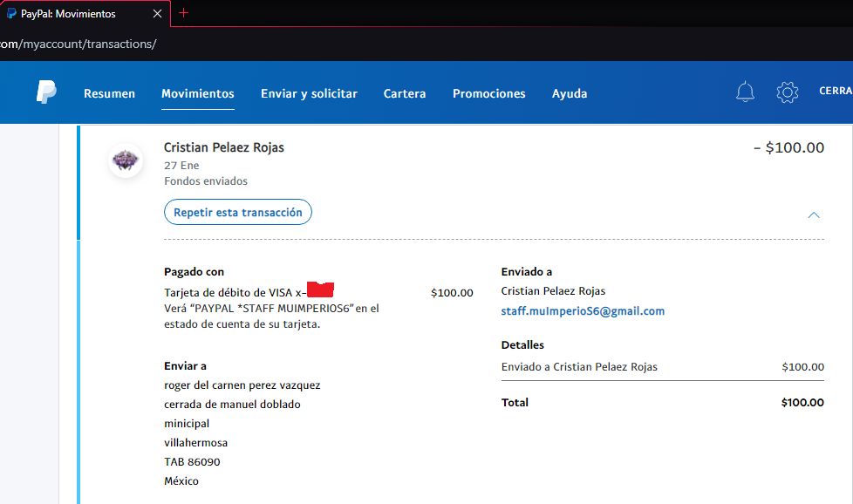Click the villahermosa address line
This screenshot has width=853, height=504.
196,443
